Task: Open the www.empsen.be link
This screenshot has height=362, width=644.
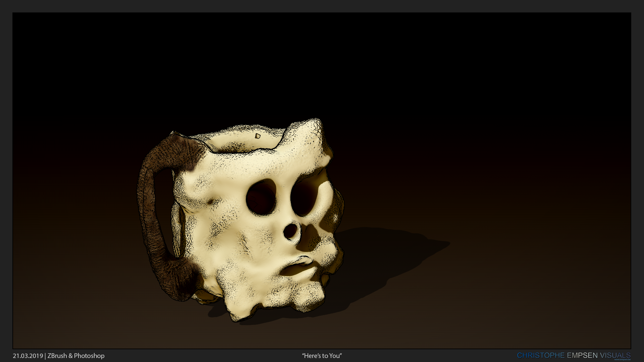Action: (623, 360)
